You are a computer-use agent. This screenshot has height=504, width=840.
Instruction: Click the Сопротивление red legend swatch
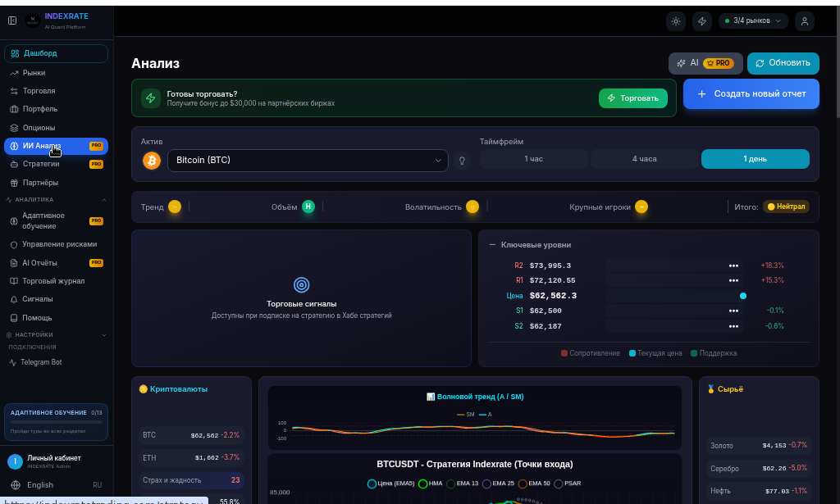click(x=564, y=353)
